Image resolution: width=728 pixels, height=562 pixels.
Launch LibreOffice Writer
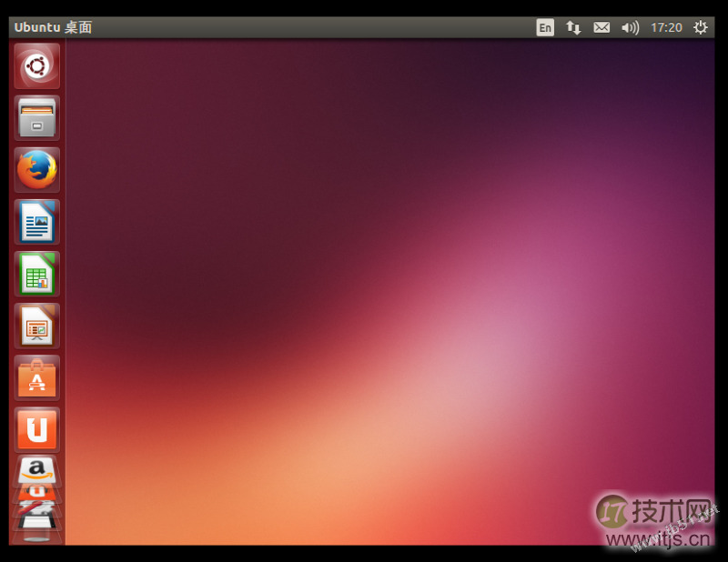tap(36, 222)
